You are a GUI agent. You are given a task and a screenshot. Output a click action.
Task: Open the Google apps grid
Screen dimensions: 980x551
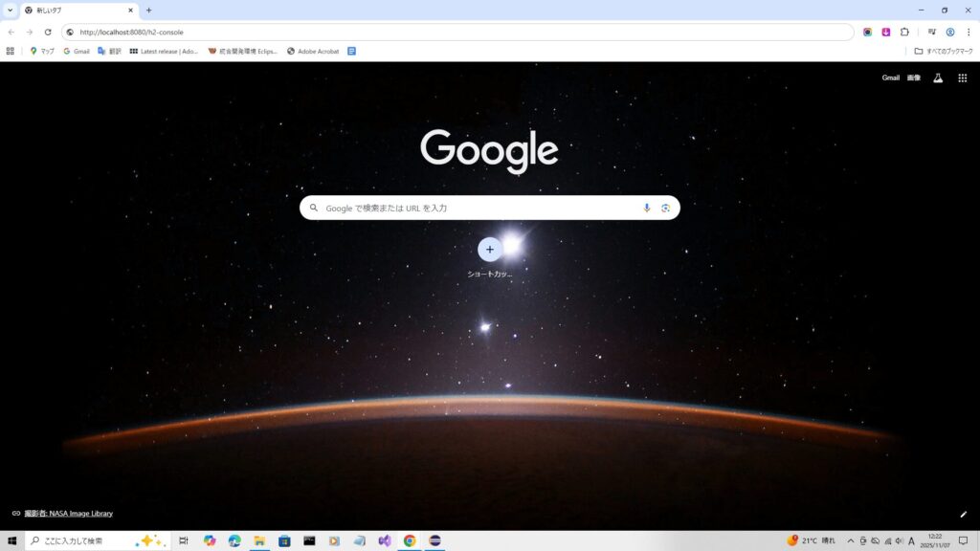[962, 77]
